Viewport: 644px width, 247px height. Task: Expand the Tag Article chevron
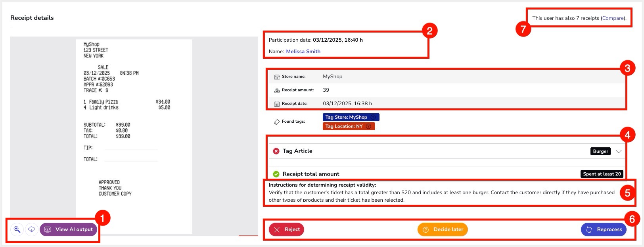click(618, 151)
